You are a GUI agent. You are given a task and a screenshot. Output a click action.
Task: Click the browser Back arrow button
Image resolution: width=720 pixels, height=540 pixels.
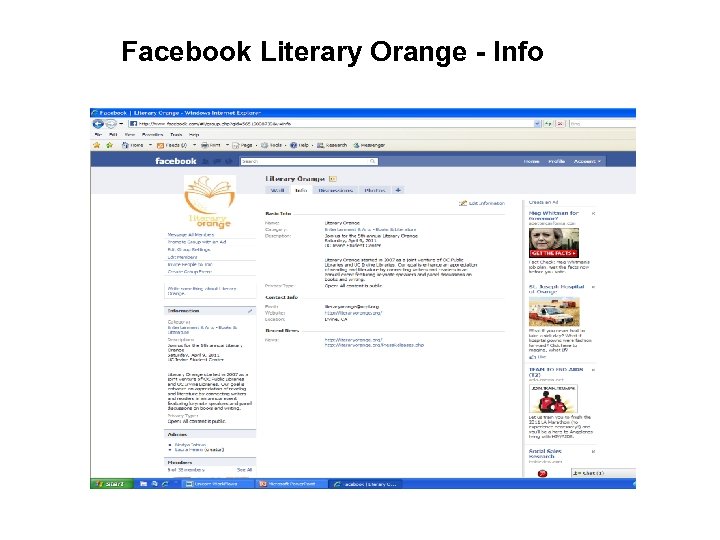(x=98, y=124)
